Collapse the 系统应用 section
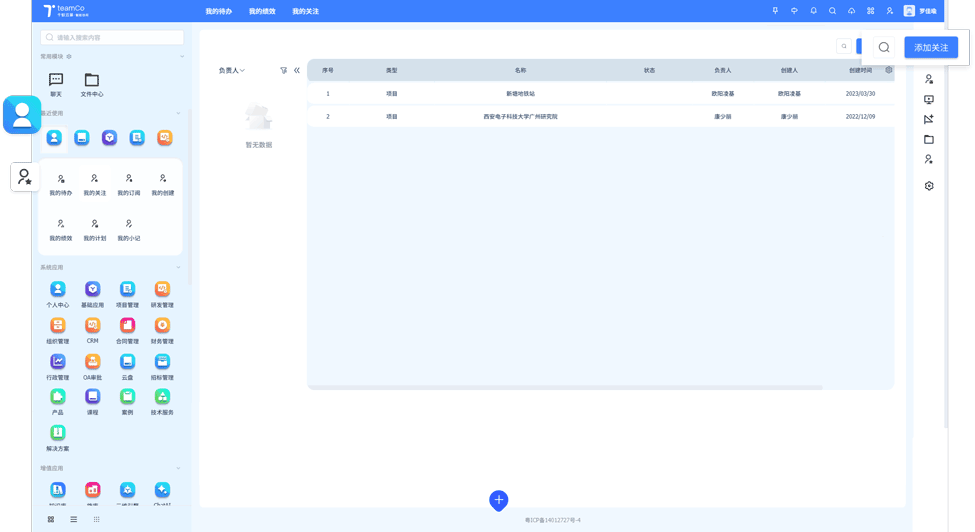The height and width of the screenshot is (532, 975). pos(179,268)
